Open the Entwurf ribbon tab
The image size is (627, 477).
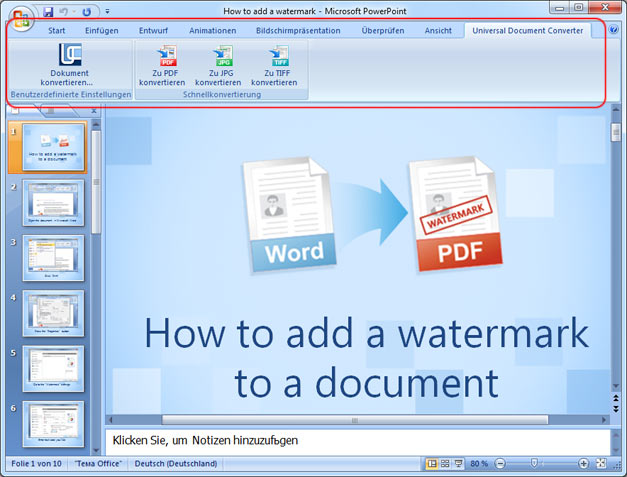click(153, 30)
